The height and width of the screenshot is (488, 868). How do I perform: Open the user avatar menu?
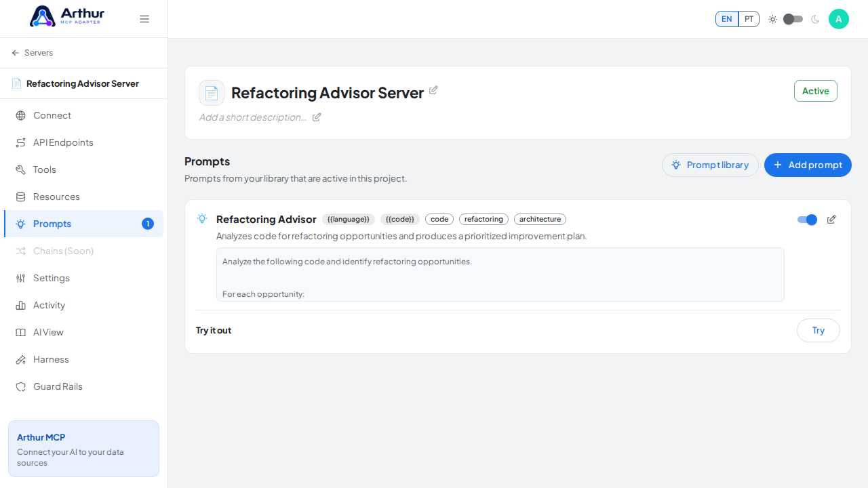pos(839,19)
